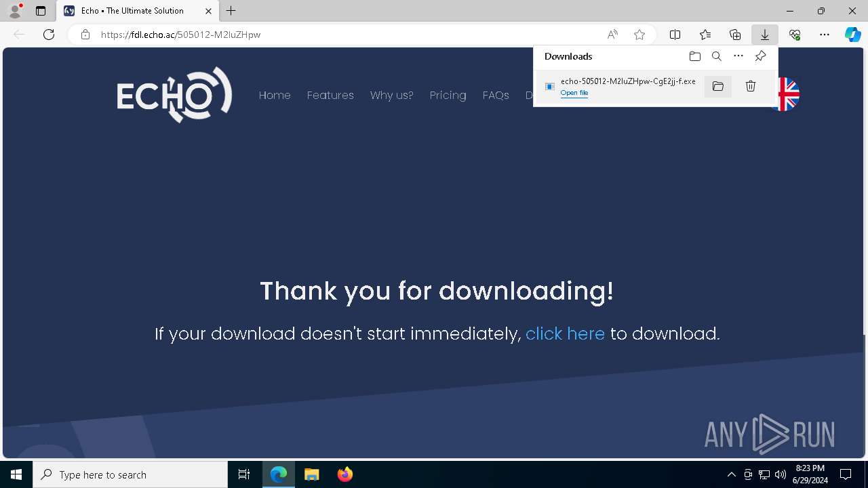Open the Favorites list
This screenshot has height=488, width=868.
coord(705,35)
